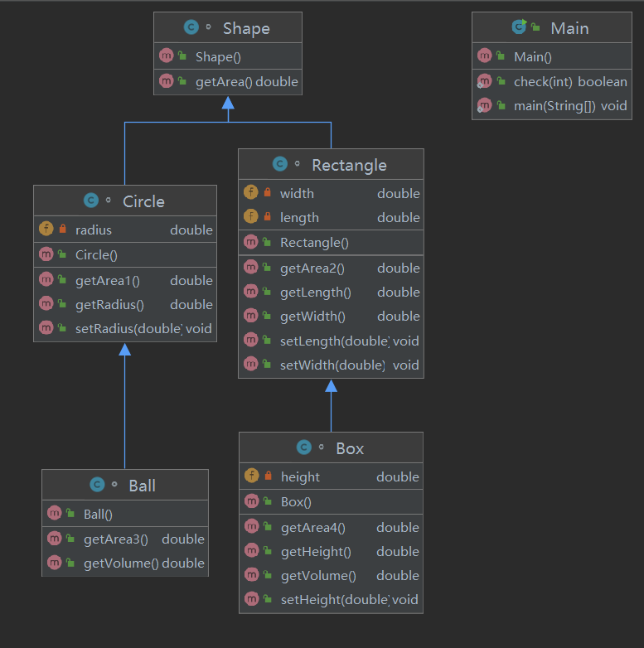Select the Main() constructor row

[x=552, y=56]
